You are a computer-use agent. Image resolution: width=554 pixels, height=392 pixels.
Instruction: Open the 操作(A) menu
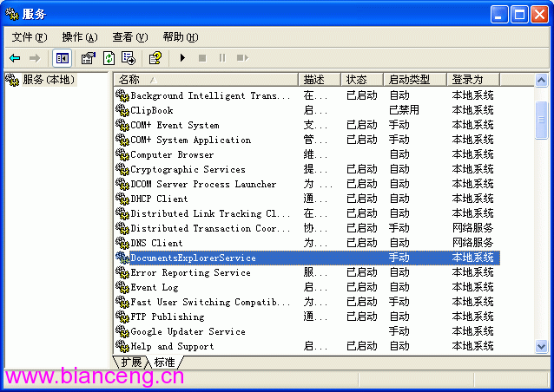(x=80, y=37)
